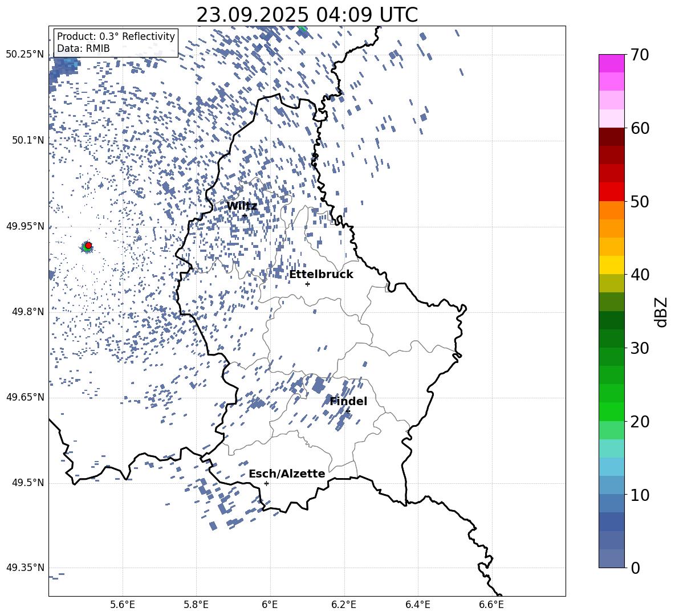The image size is (675, 616).
Task: Click the '6.6°E' longitude label
Action: pos(491,605)
